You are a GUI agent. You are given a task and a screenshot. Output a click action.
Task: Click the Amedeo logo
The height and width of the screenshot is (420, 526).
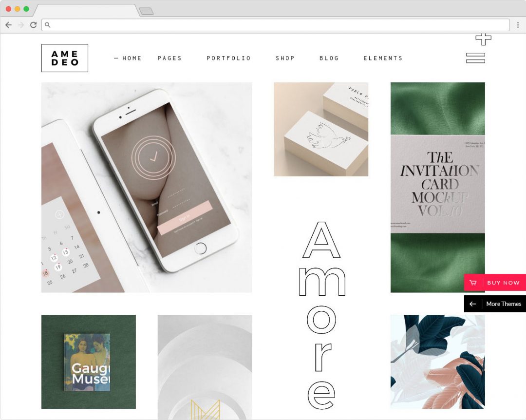pyautogui.click(x=65, y=58)
